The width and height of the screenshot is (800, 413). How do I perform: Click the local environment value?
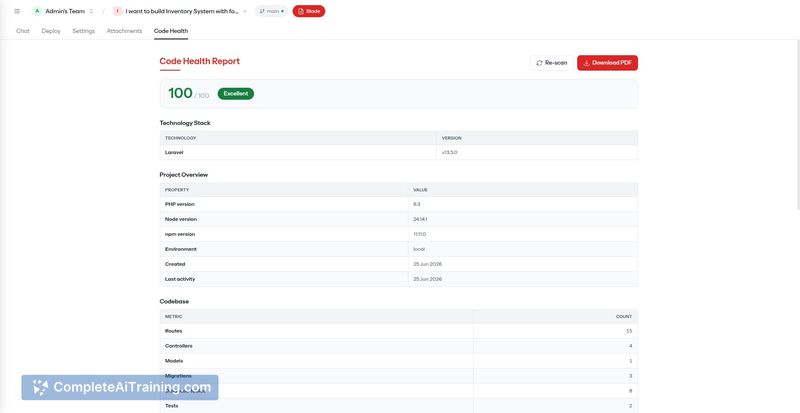(x=419, y=249)
